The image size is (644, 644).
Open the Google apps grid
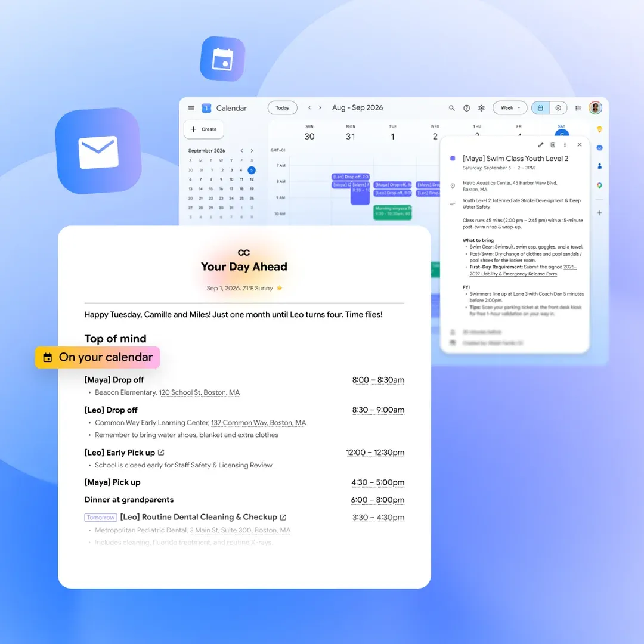coord(578,108)
